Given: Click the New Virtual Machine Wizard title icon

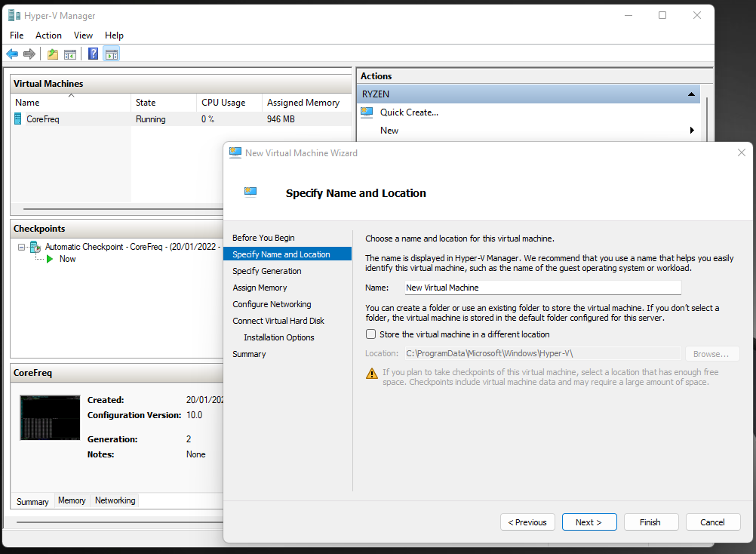Looking at the screenshot, I should pyautogui.click(x=235, y=153).
